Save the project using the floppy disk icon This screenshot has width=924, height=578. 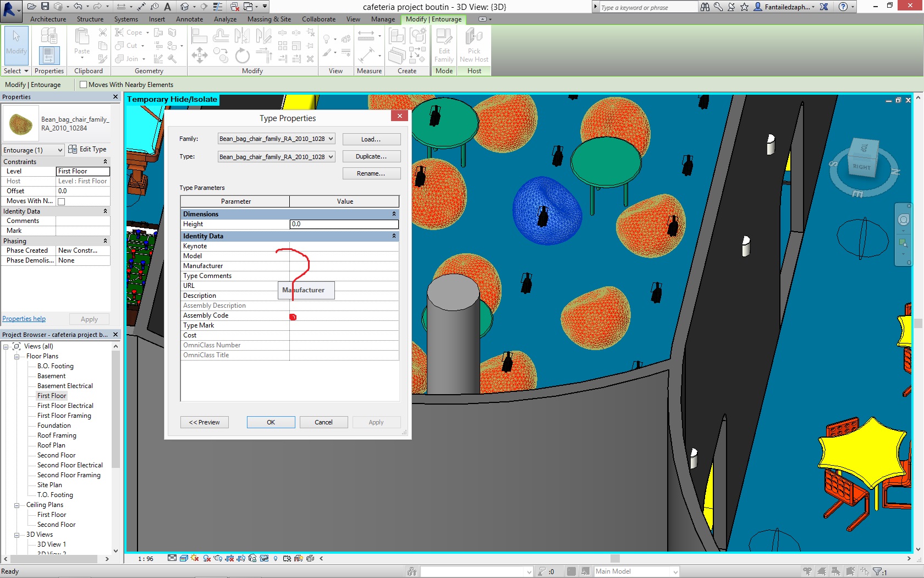[x=45, y=7]
